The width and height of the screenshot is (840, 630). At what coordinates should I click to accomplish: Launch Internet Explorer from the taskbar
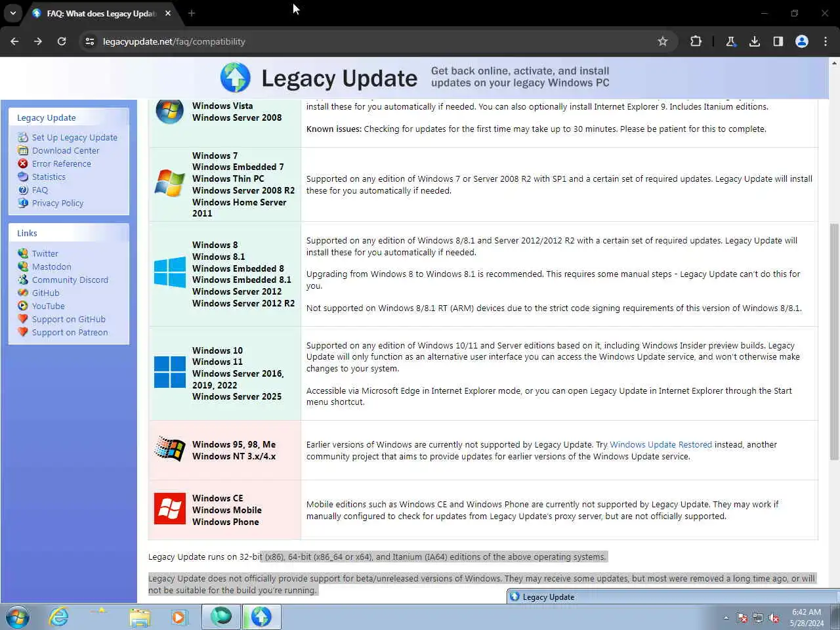pyautogui.click(x=59, y=617)
